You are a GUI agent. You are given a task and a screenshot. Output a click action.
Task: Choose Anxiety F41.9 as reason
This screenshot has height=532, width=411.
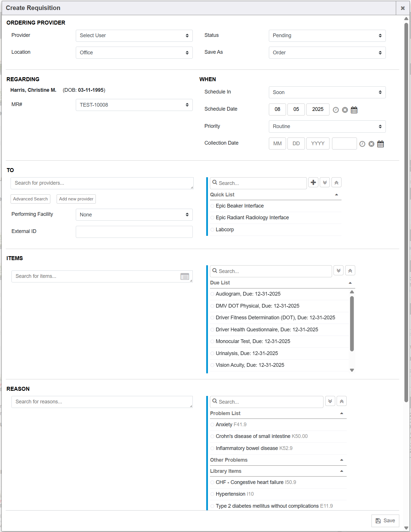212,425
